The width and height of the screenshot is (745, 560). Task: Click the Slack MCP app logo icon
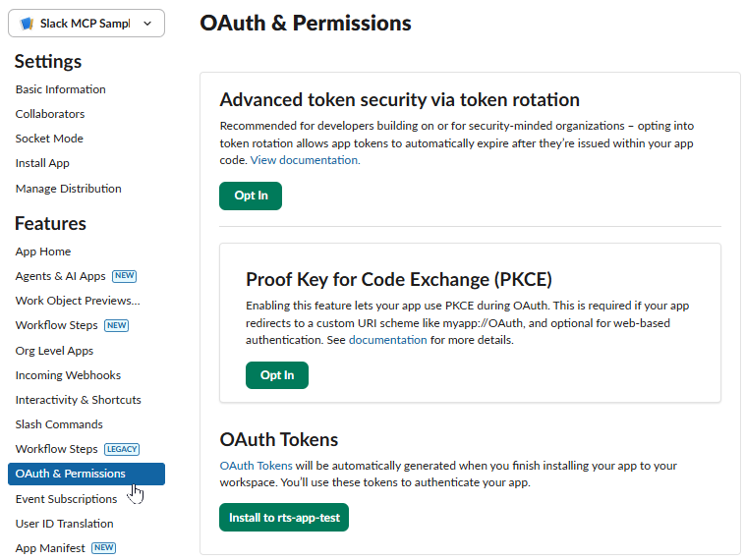click(x=27, y=24)
